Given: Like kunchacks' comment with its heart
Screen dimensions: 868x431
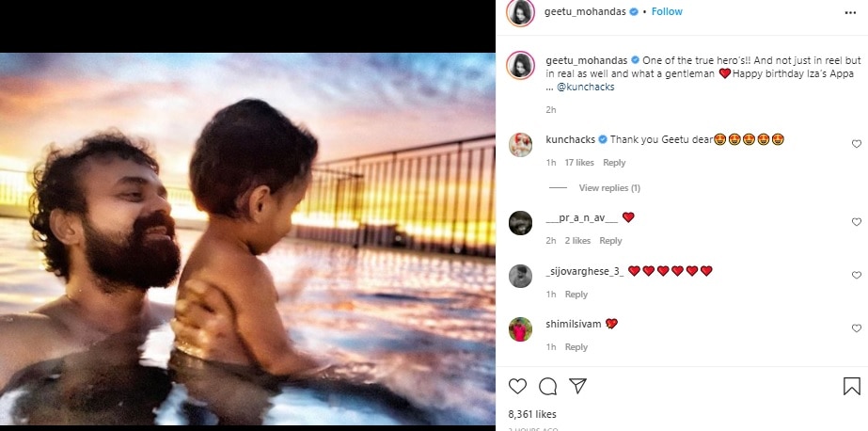Looking at the screenshot, I should [856, 144].
